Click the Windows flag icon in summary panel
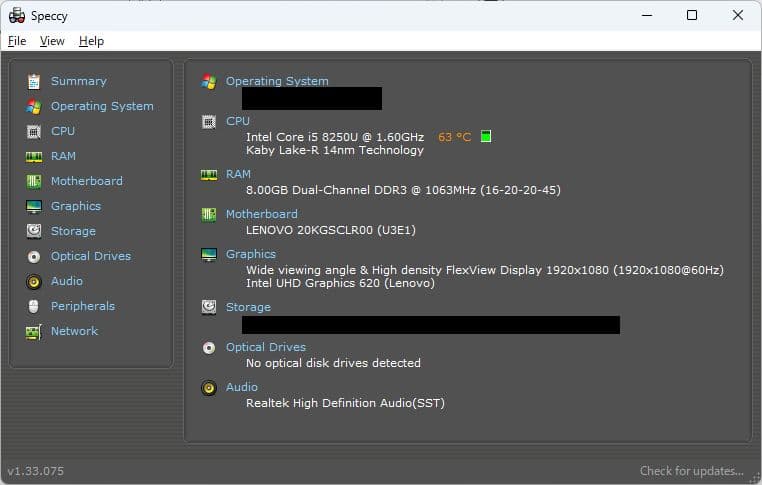762x485 pixels. (209, 81)
